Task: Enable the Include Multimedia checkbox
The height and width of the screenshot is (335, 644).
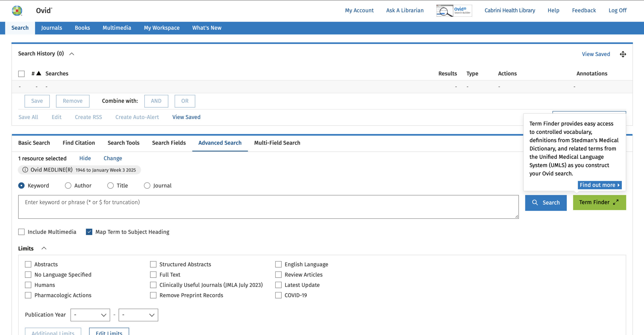Action: 21,232
